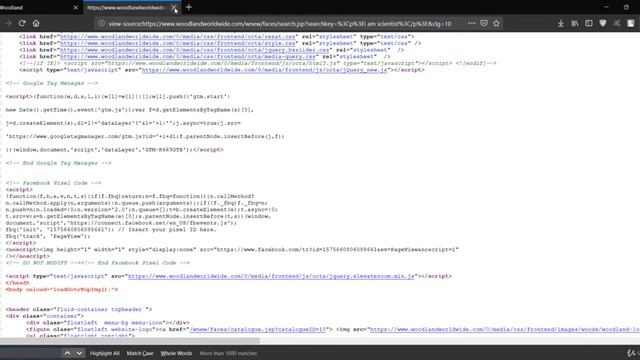640x360 pixels.
Task: Select the view-source woodlandworldwide tab
Action: [131, 7]
